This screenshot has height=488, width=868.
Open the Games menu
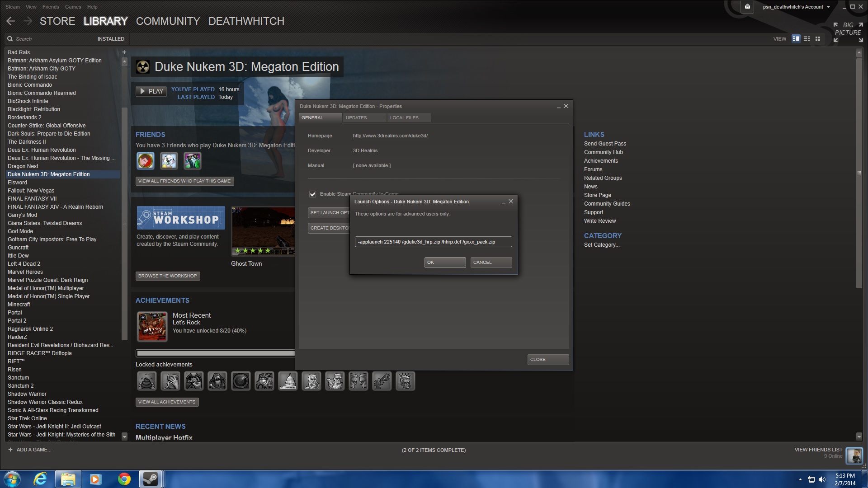pos(73,7)
